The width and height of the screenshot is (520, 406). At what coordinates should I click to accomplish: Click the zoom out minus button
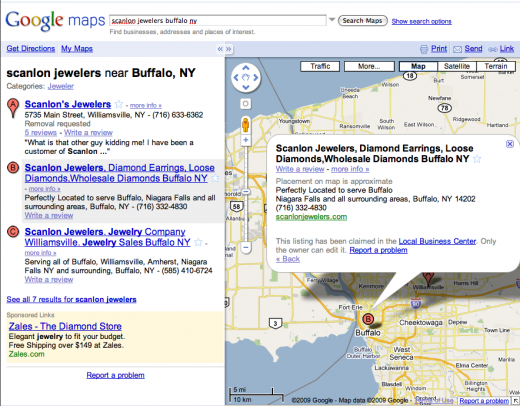click(x=246, y=247)
